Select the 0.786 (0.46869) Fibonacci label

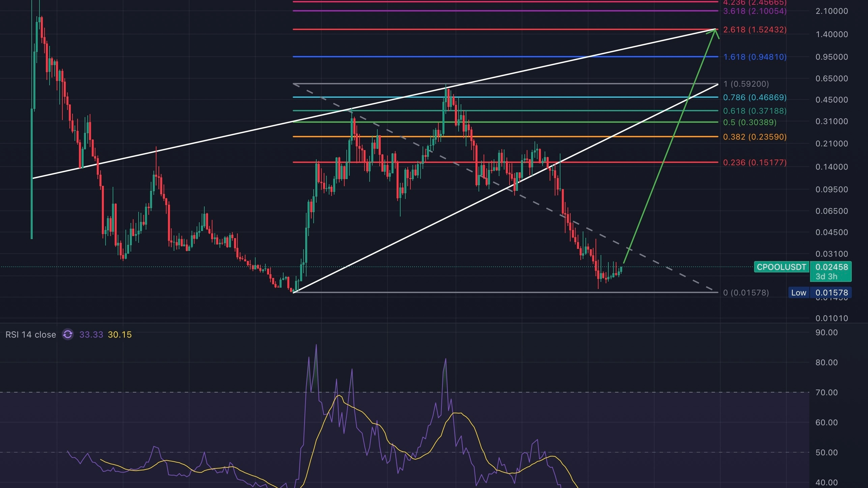coord(755,97)
